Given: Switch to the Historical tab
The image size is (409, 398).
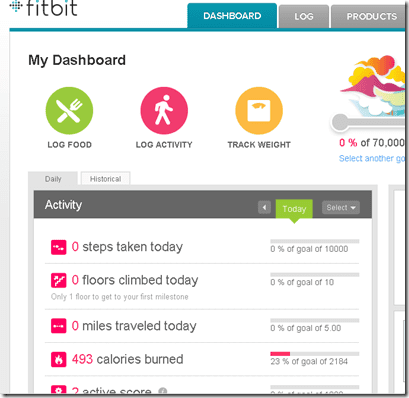Looking at the screenshot, I should pyautogui.click(x=105, y=179).
